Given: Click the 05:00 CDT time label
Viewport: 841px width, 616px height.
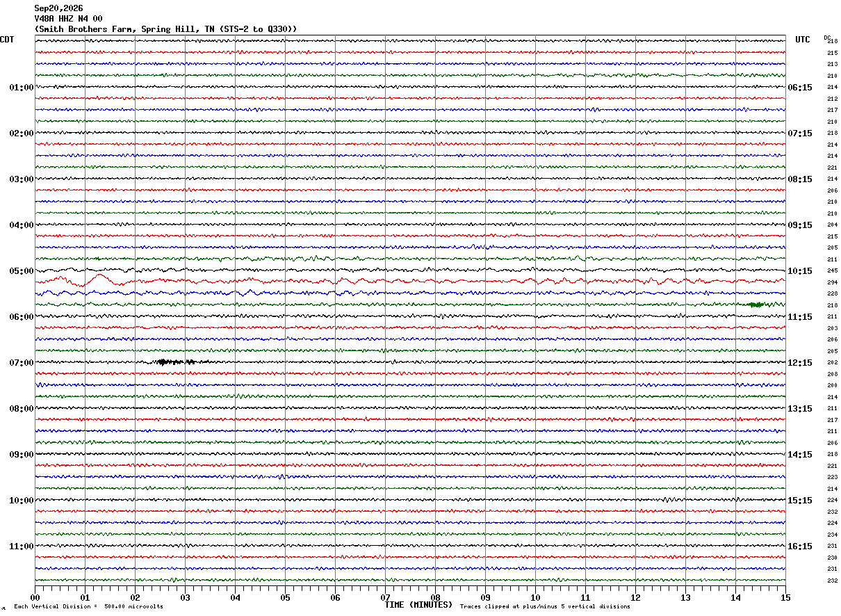Looking at the screenshot, I should coord(21,271).
